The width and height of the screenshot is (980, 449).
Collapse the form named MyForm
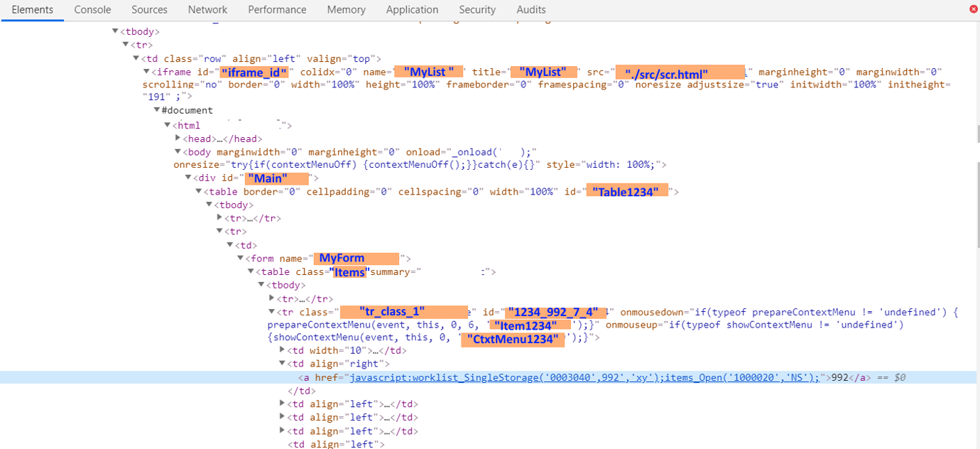pos(239,257)
